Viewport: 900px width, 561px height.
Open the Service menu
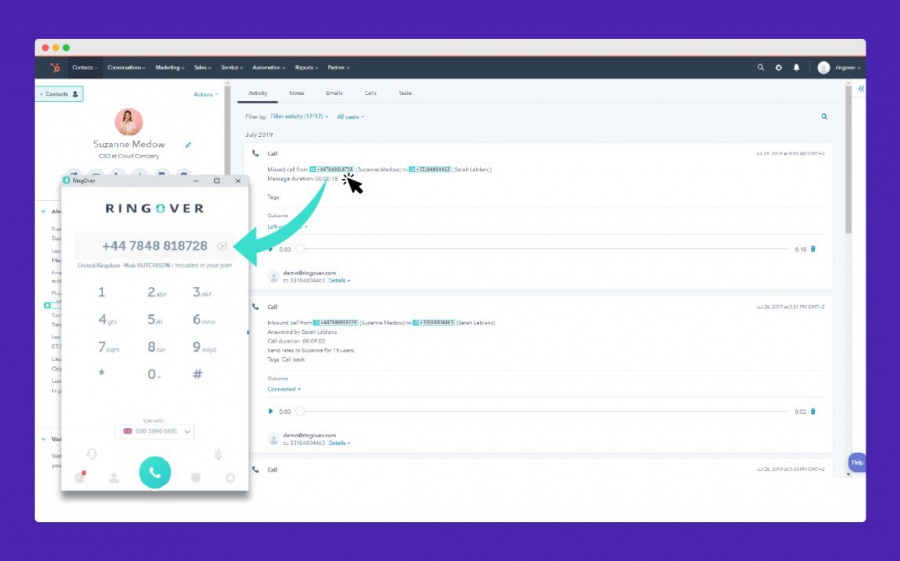[232, 67]
